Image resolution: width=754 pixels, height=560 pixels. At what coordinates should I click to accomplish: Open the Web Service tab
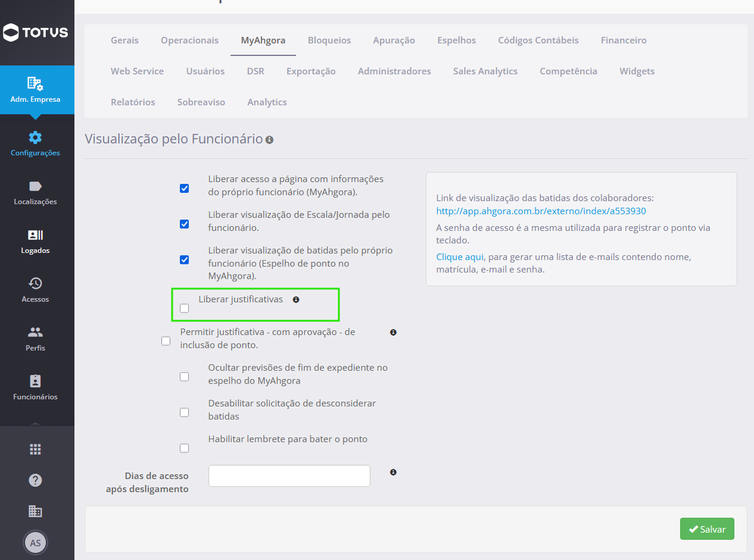pos(137,71)
